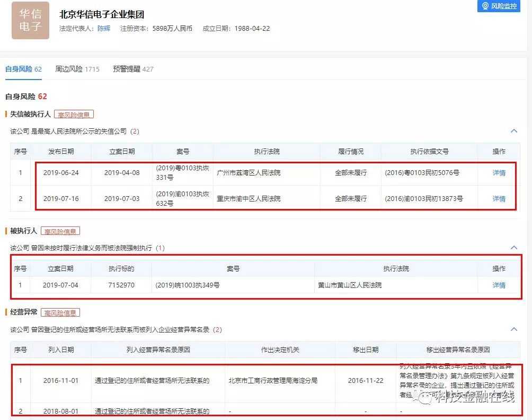Click 高风险信息 tag beside 失信被执行人
Viewport: 532px width, 420px height.
coord(74,115)
